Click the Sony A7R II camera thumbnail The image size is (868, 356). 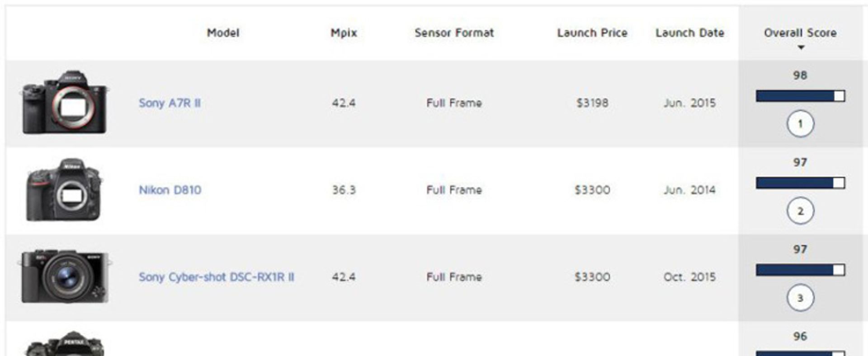[x=64, y=103]
